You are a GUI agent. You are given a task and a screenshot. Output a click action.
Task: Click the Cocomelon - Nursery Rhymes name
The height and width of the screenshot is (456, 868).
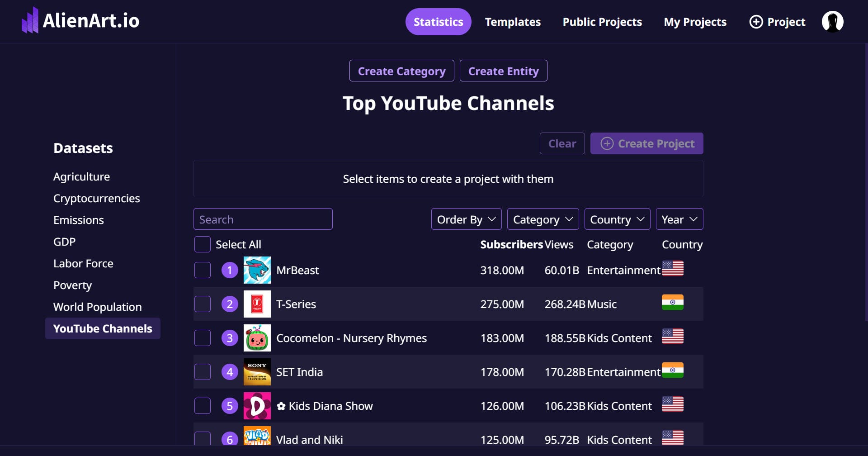click(351, 338)
